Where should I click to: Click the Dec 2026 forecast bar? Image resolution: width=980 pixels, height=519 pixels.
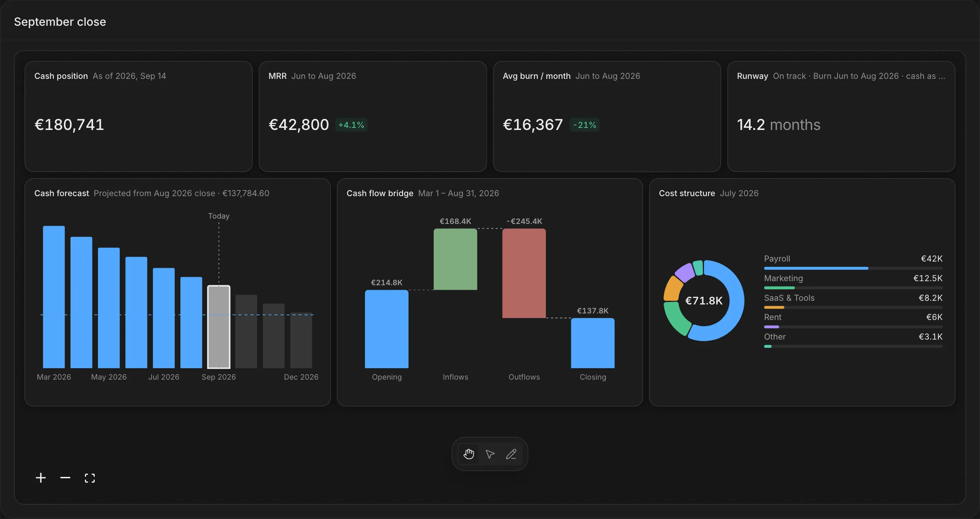point(301,340)
